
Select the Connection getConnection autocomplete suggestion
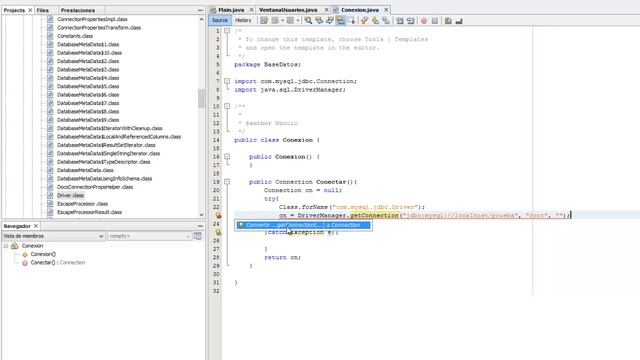point(303,225)
